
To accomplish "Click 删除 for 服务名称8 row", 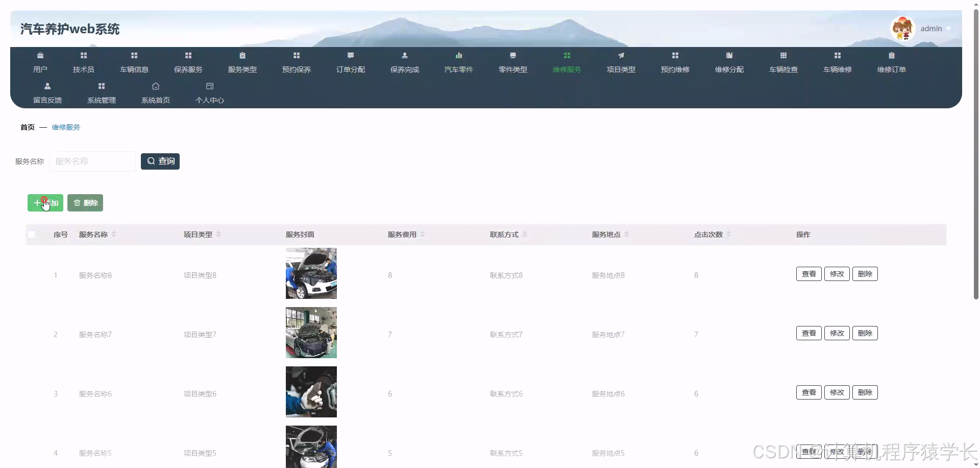I will click(865, 274).
